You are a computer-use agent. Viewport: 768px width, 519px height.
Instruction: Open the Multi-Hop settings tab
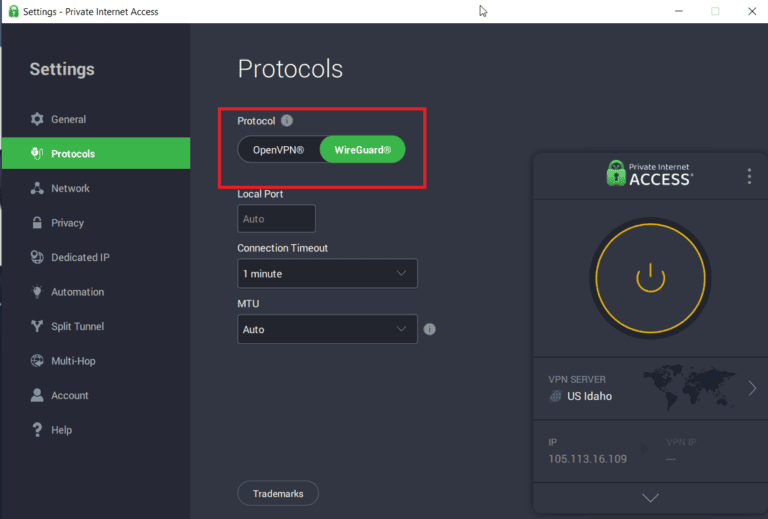[x=73, y=361]
